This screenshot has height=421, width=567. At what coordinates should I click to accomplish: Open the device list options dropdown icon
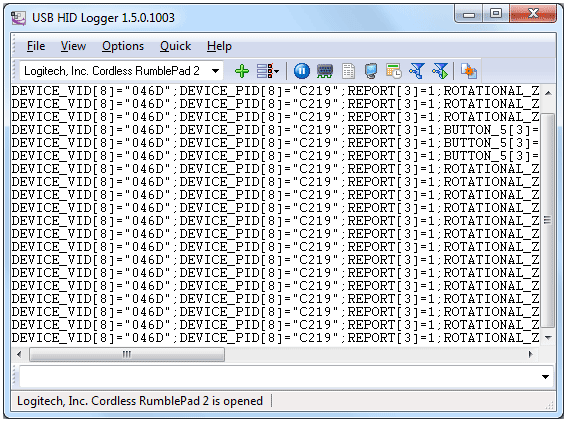268,71
